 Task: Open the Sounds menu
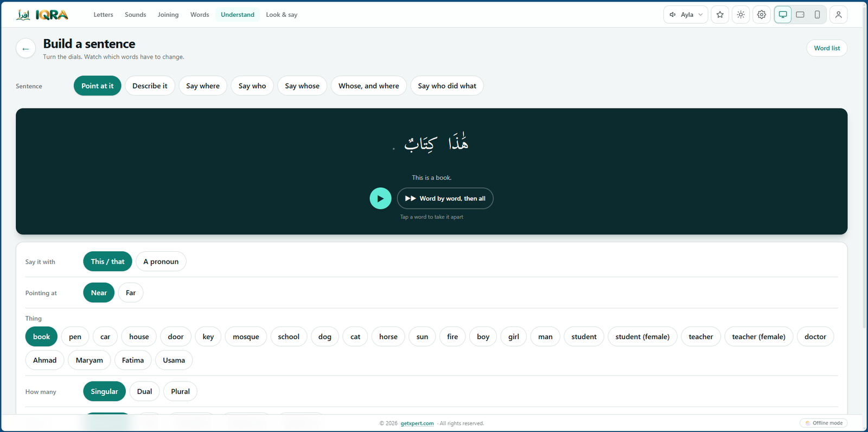[135, 15]
